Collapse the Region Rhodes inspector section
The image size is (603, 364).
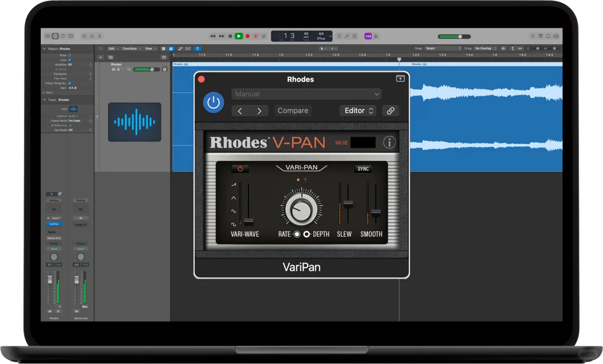(x=44, y=49)
